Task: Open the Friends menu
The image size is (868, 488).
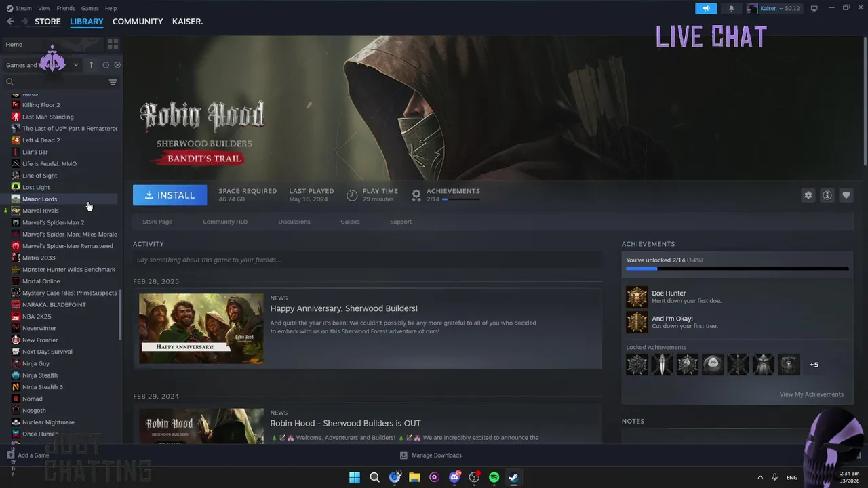Action: 66,8
